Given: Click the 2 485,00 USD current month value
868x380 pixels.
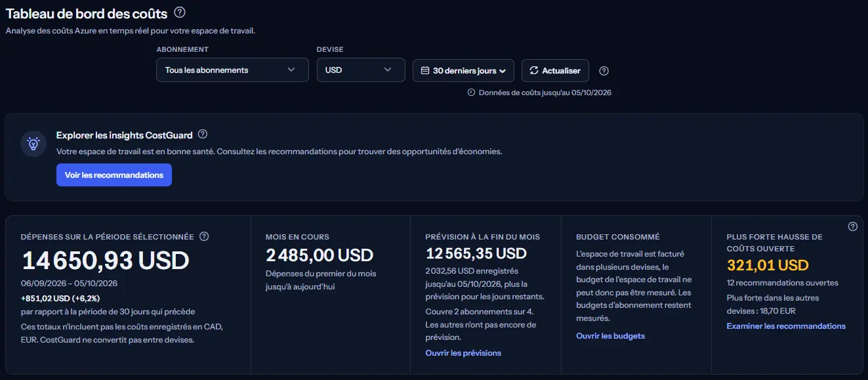Looking at the screenshot, I should [x=320, y=255].
